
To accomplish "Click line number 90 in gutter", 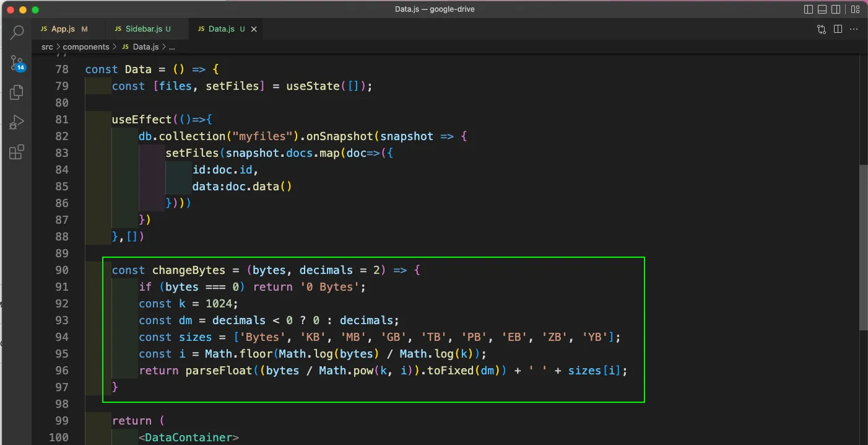I will (x=61, y=270).
